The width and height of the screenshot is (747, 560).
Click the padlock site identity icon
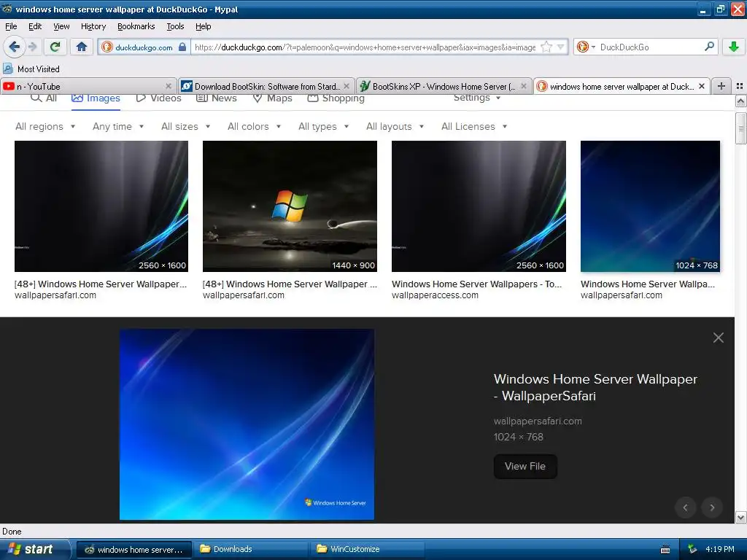[x=182, y=47]
